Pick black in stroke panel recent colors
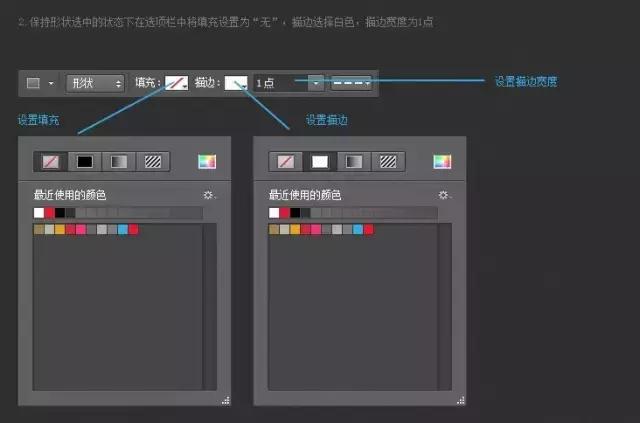640x423 pixels. tap(295, 213)
